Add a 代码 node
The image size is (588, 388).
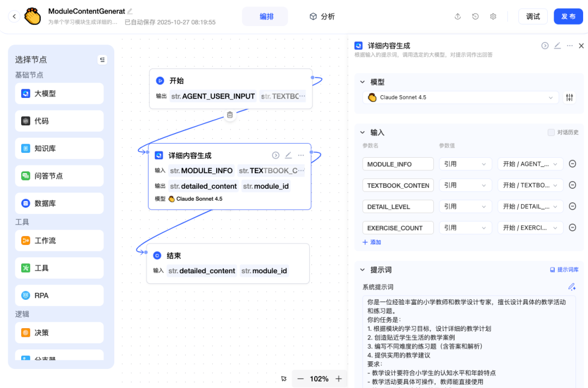point(59,121)
